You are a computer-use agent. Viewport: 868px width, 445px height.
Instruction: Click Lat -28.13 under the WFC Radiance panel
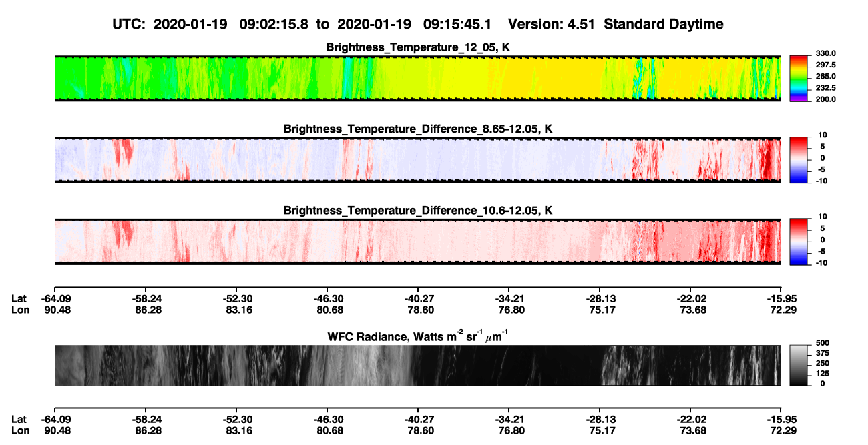tap(600, 419)
